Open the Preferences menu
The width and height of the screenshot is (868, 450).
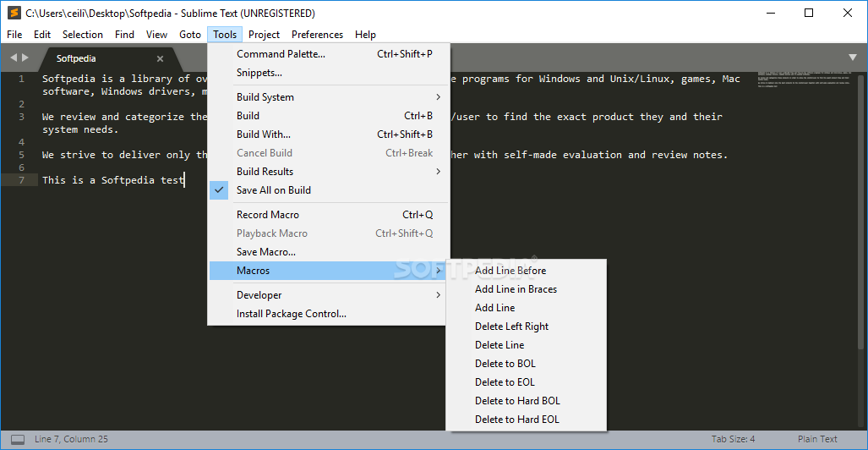(317, 35)
